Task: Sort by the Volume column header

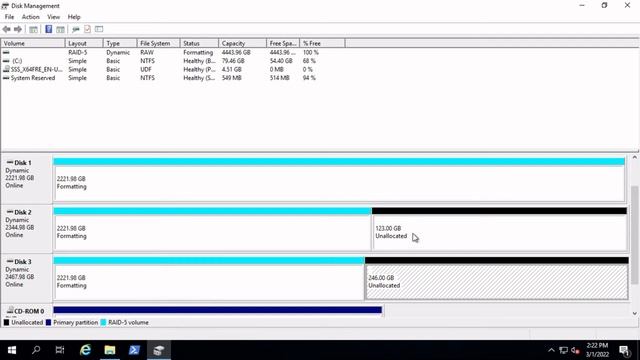Action: [x=33, y=43]
